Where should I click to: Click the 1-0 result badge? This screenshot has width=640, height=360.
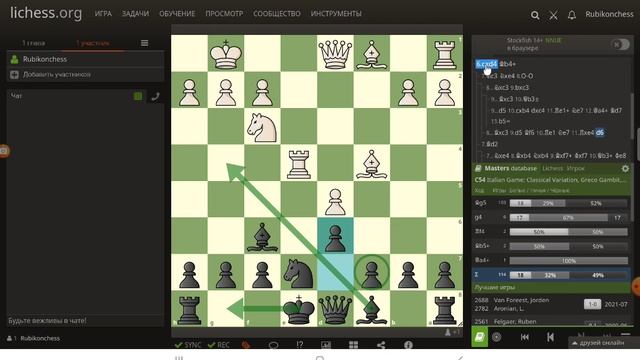(592, 304)
